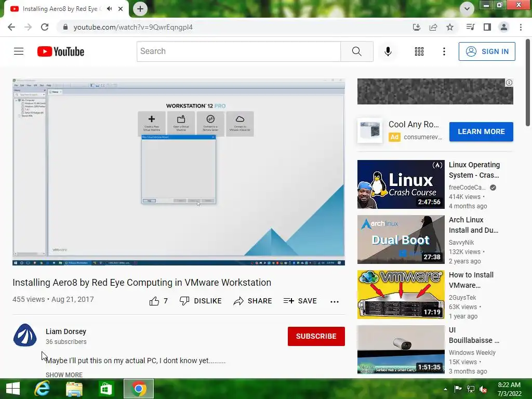Screen dimensions: 532x399
Task: Open Chrome three-dot menu
Action: coord(521,27)
